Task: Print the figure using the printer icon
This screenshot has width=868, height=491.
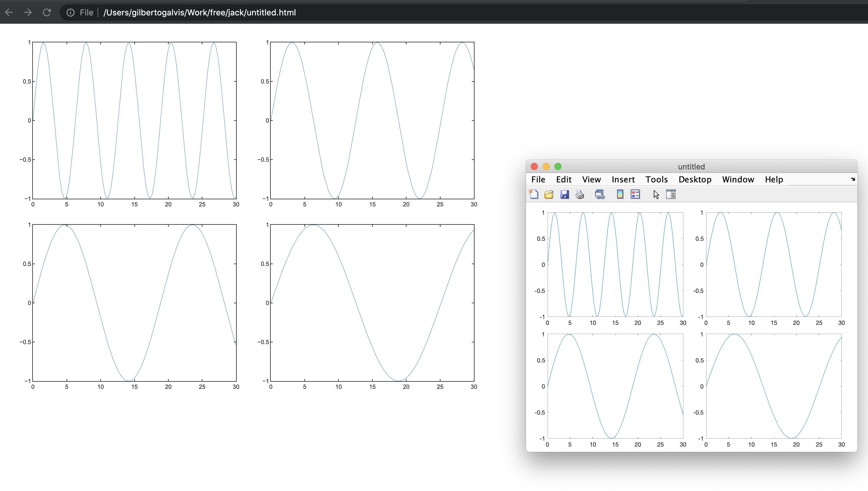Action: click(580, 194)
